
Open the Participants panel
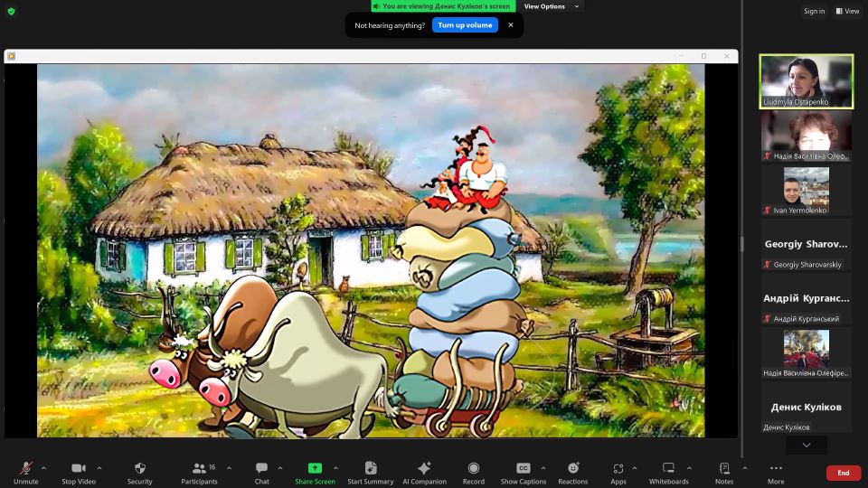199,473
